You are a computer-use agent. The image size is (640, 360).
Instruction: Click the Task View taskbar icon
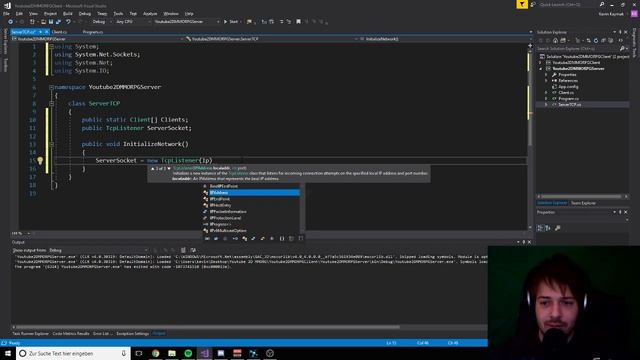(139, 353)
